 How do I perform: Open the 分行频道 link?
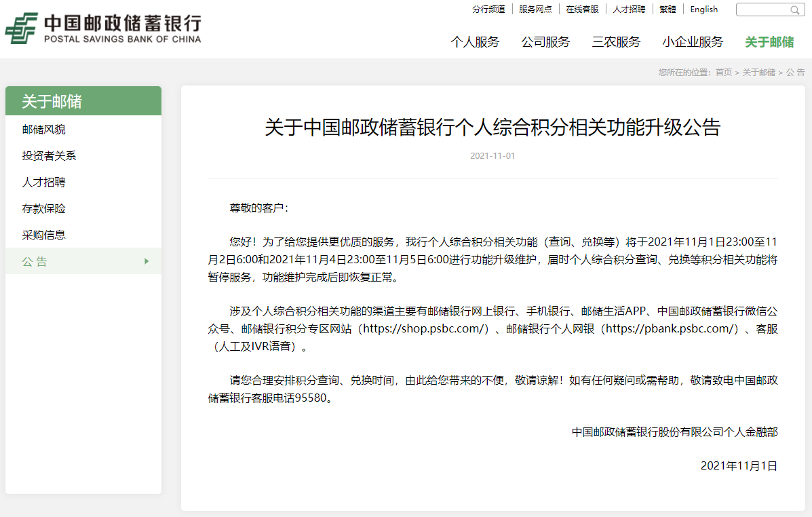(488, 9)
